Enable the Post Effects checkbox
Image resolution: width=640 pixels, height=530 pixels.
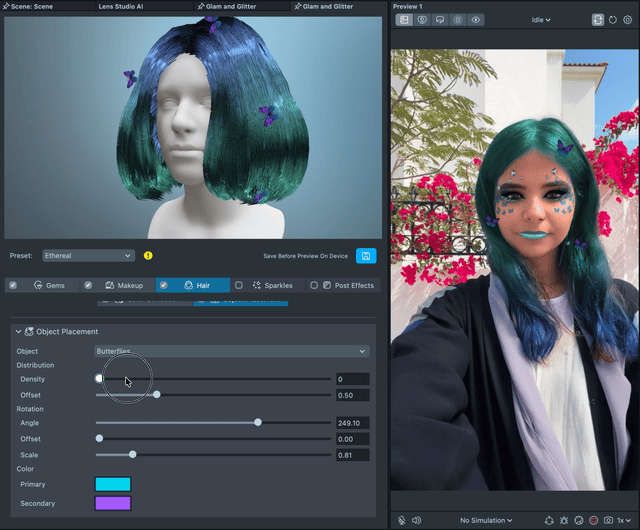pos(314,285)
